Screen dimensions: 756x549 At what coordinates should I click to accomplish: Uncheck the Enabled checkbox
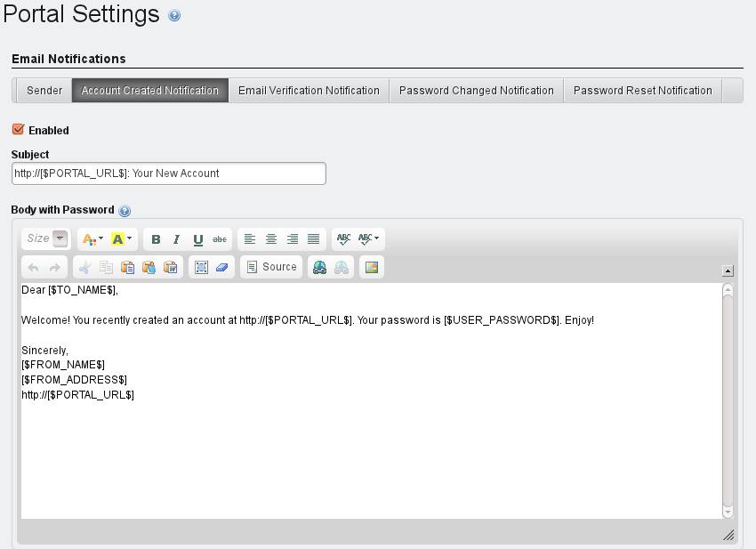click(19, 129)
